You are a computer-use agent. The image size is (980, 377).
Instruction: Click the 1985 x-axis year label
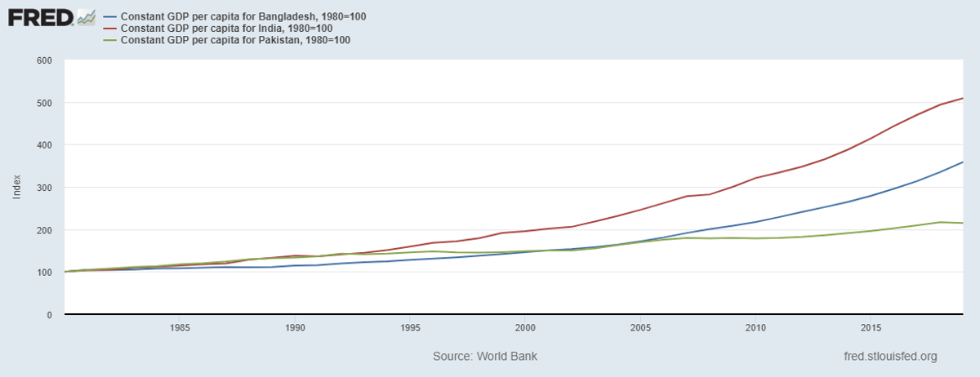click(180, 327)
